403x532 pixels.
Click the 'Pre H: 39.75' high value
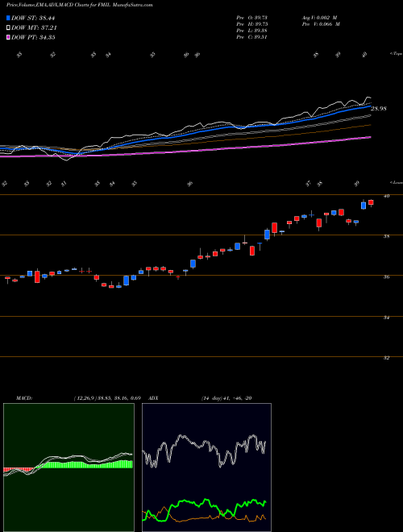tap(252, 24)
